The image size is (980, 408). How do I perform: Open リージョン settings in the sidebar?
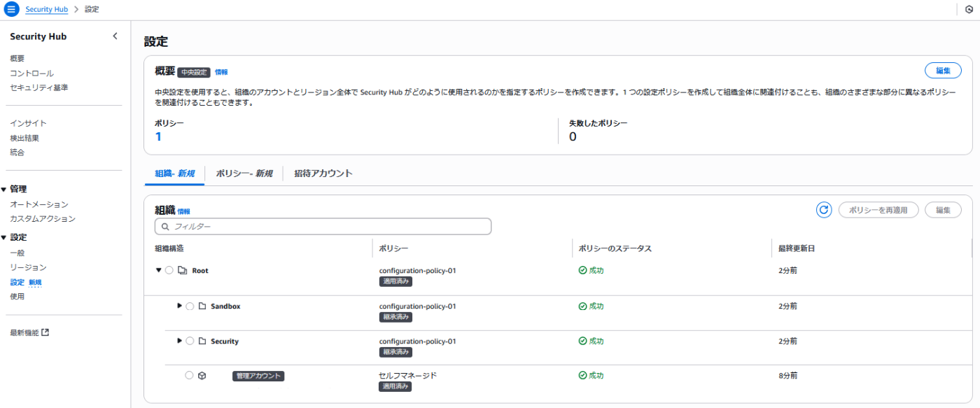coord(29,268)
